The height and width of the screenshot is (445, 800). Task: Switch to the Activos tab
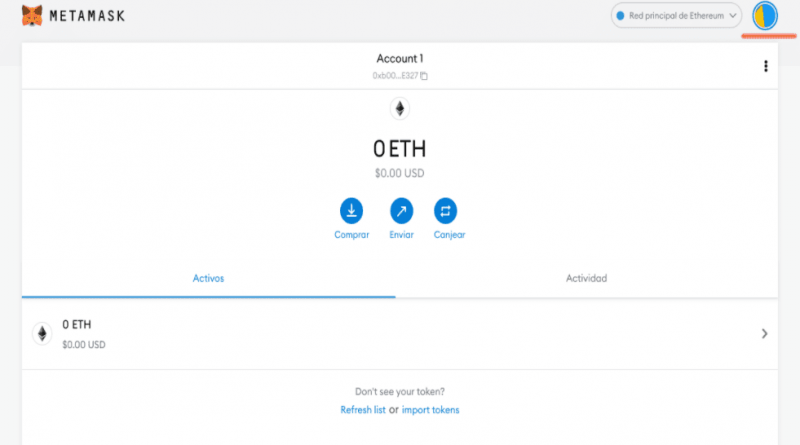208,278
